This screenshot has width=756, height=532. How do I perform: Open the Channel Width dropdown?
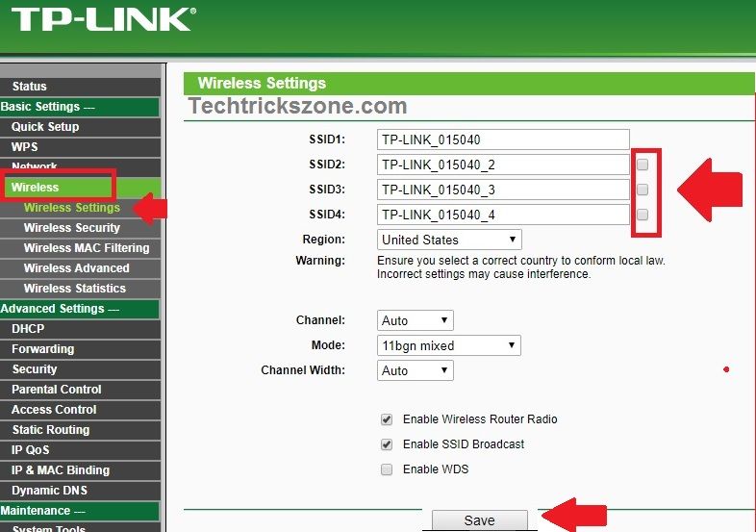(415, 370)
